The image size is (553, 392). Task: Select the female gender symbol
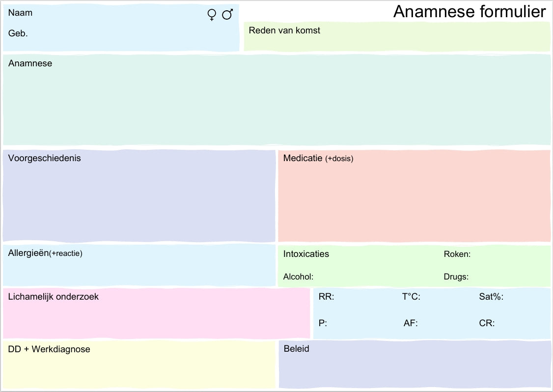212,15
